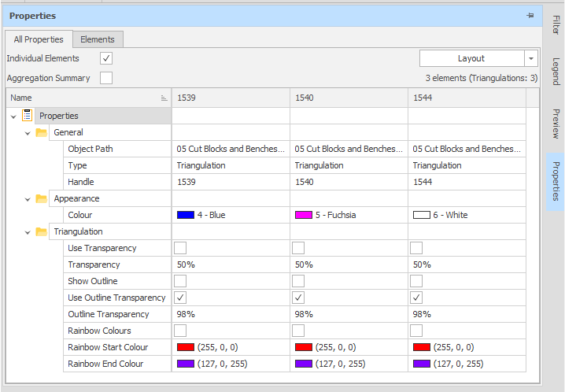The height and width of the screenshot is (392, 565).
Task: Collapse the General group chevron
Action: [28, 133]
